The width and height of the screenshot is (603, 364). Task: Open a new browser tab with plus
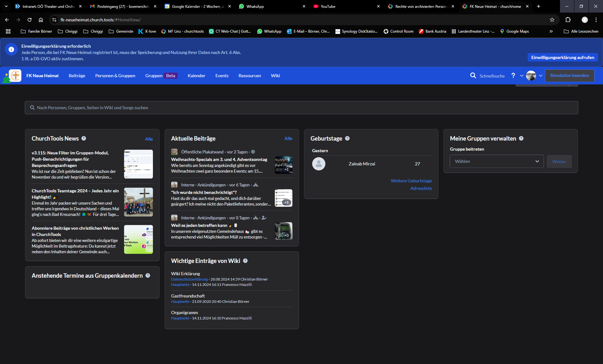539,6
